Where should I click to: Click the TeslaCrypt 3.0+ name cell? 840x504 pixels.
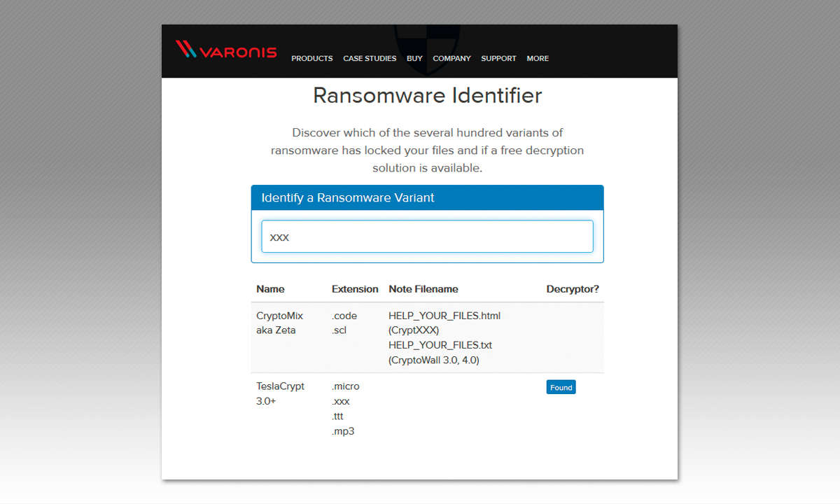pos(280,393)
